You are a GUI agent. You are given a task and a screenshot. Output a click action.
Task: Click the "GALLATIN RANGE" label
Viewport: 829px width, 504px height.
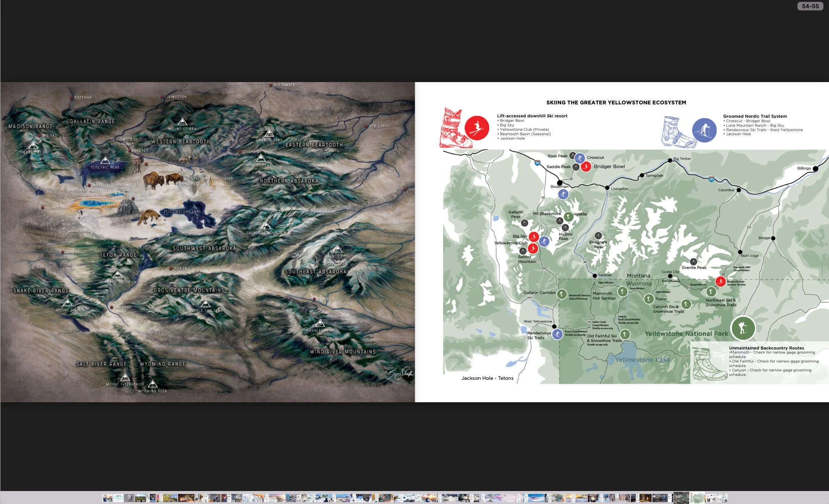tap(92, 121)
